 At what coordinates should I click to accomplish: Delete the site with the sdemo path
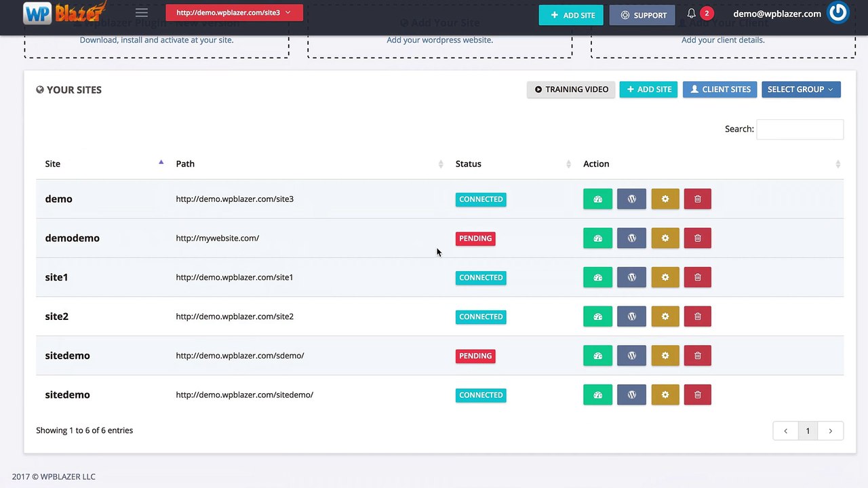[x=698, y=356]
